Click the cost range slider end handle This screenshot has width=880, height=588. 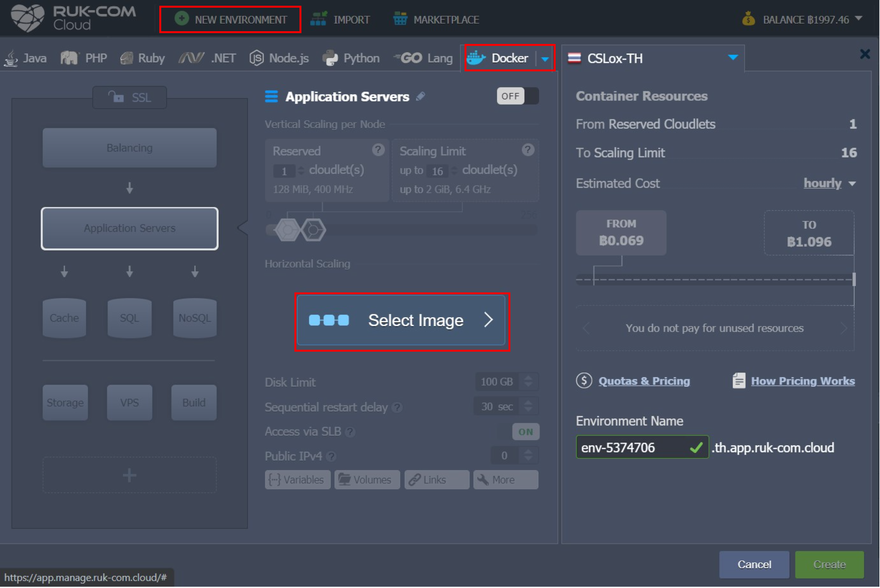[x=854, y=279]
